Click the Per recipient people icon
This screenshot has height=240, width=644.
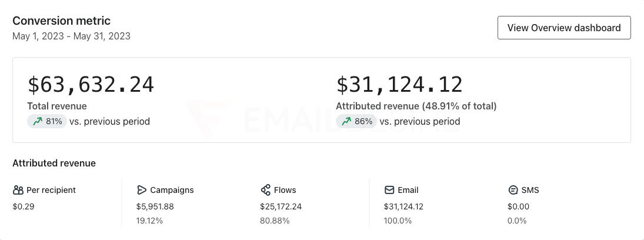(18, 190)
